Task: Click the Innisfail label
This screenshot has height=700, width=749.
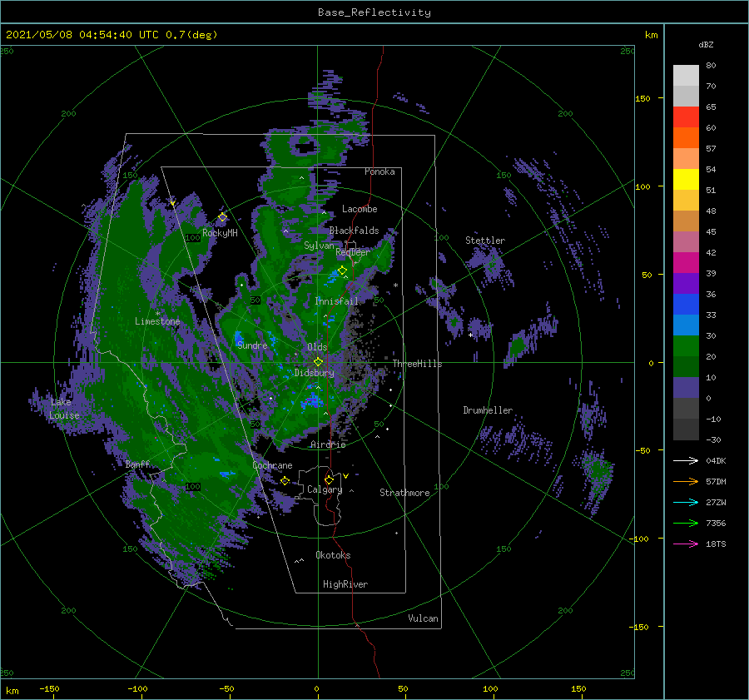Action: click(x=337, y=301)
